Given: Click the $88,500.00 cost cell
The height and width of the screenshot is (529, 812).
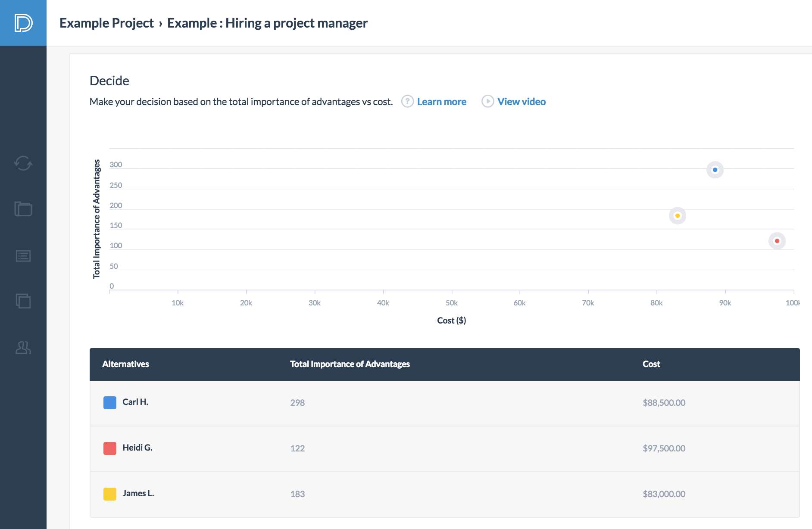Looking at the screenshot, I should [664, 403].
